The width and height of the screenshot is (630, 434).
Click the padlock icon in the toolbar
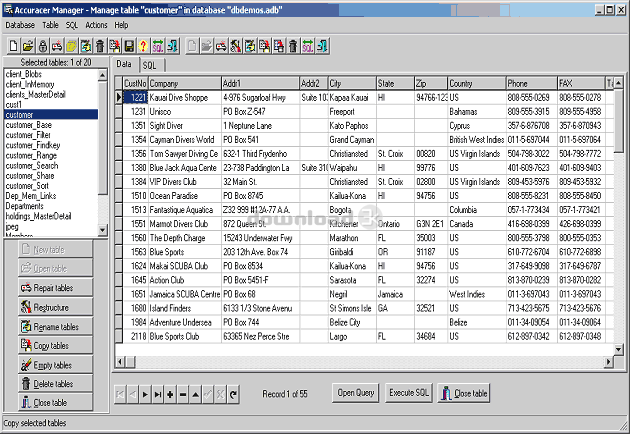[x=42, y=46]
